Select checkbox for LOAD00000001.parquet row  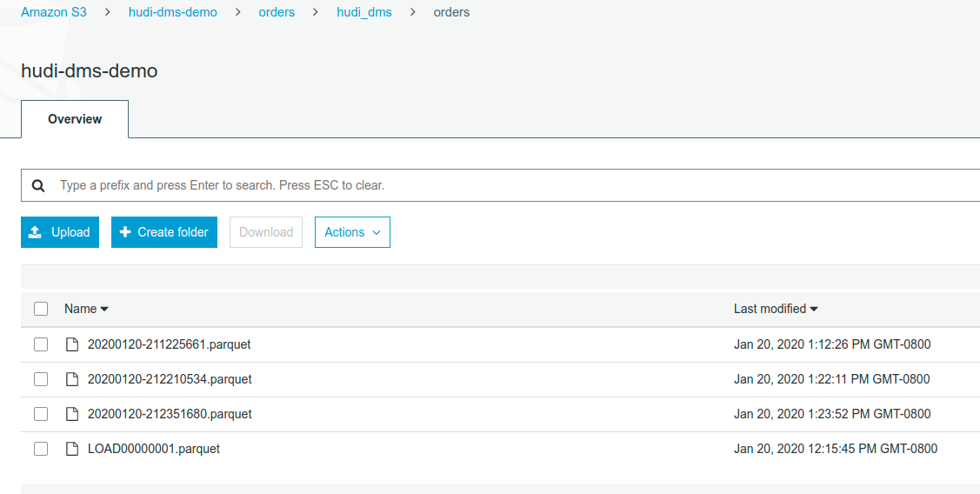coord(41,449)
